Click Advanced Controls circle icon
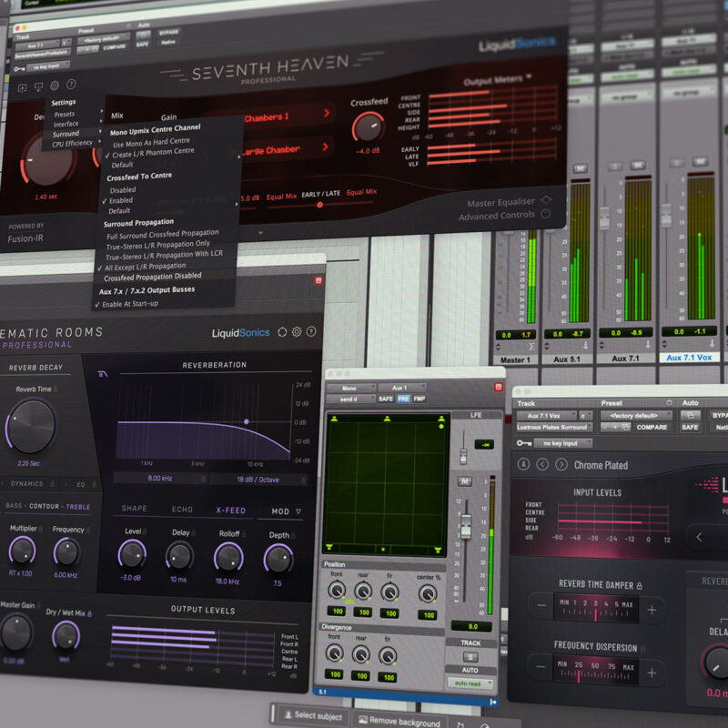Viewport: 728px width, 728px height. 546,214
